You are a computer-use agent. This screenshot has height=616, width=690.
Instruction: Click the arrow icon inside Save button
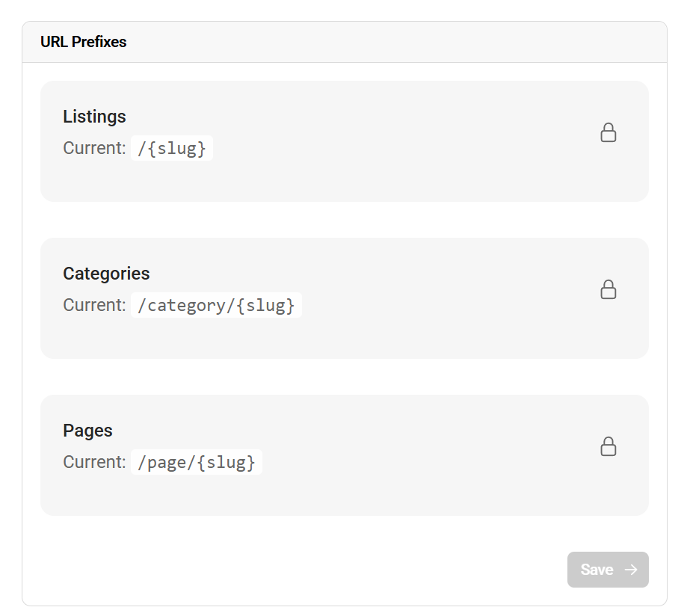[x=631, y=570]
